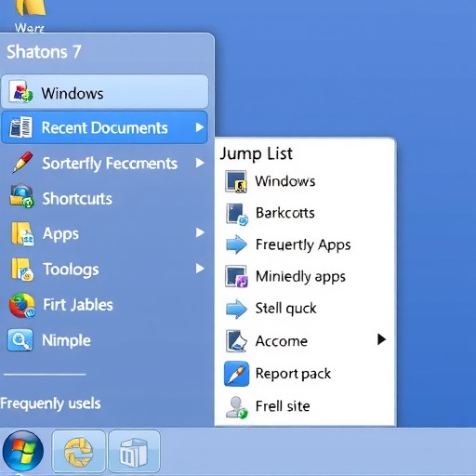Click the Toologs folder icon
Viewport: 476px width, 476px height.
(22, 270)
